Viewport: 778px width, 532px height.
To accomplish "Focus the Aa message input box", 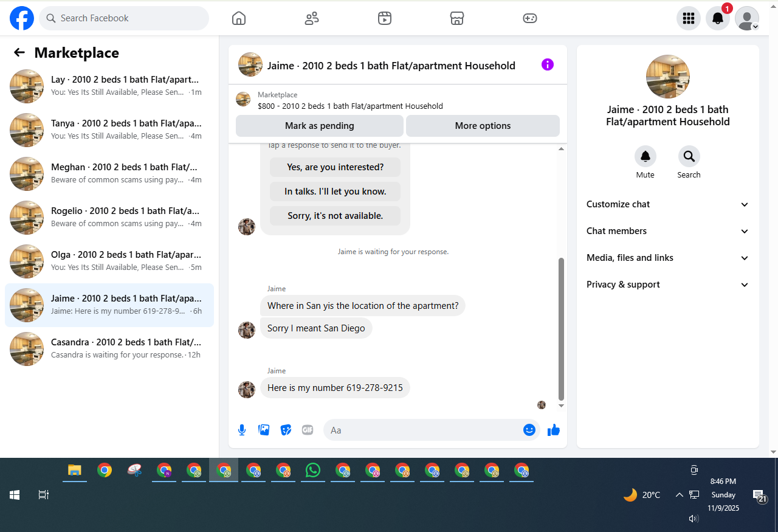I will (423, 430).
